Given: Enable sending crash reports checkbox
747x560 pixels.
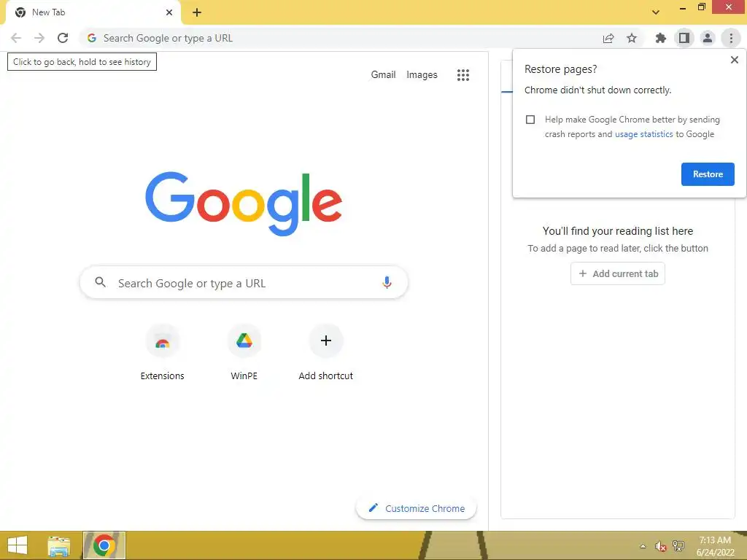Looking at the screenshot, I should pyautogui.click(x=530, y=120).
